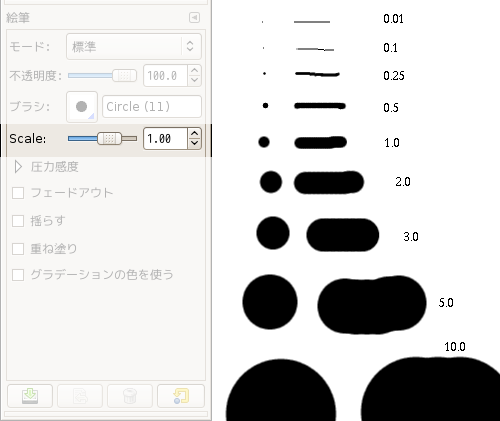500x421 pixels.
Task: Increase Scale value with up arrow
Action: pos(194,134)
